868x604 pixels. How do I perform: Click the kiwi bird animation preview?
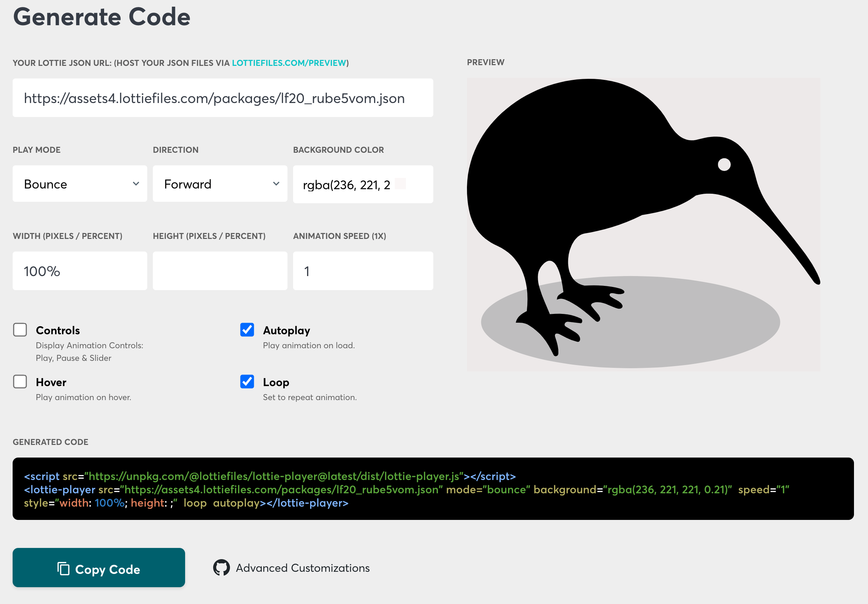tap(643, 225)
